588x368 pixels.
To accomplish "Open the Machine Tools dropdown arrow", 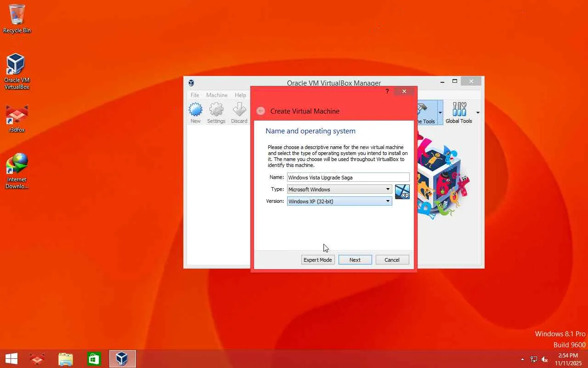I will (440, 113).
